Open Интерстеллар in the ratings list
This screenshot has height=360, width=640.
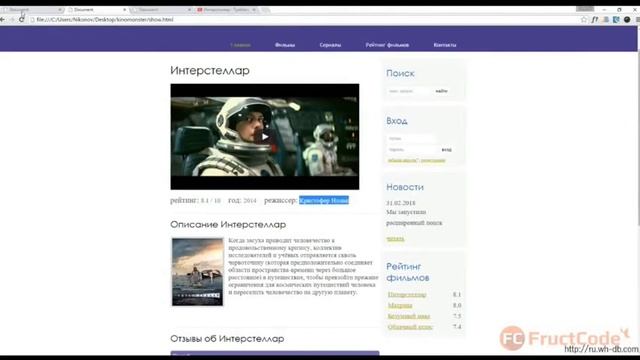coord(407,295)
